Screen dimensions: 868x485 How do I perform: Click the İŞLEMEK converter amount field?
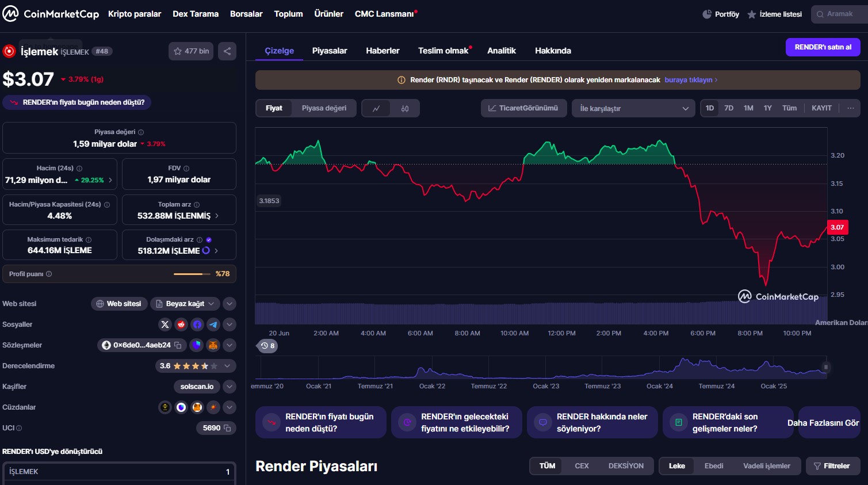click(119, 472)
